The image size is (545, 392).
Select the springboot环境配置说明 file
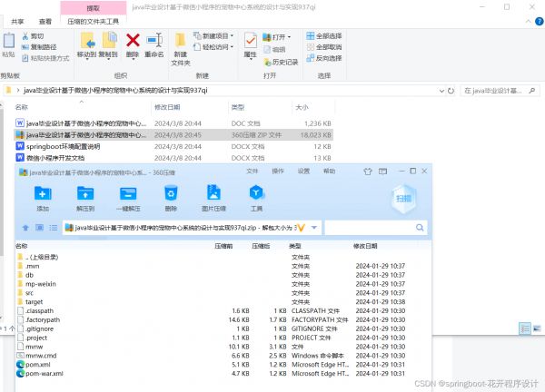173,146
